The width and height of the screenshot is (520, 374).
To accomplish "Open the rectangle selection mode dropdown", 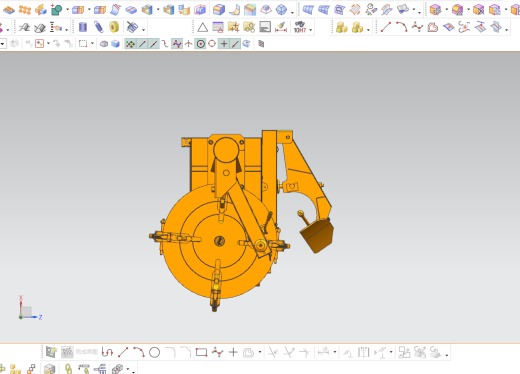I will 92,44.
